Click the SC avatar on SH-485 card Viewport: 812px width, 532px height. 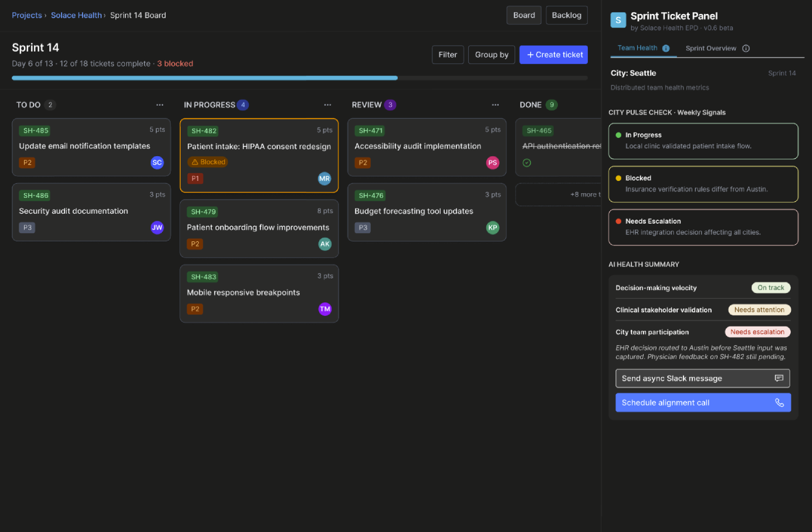(157, 163)
